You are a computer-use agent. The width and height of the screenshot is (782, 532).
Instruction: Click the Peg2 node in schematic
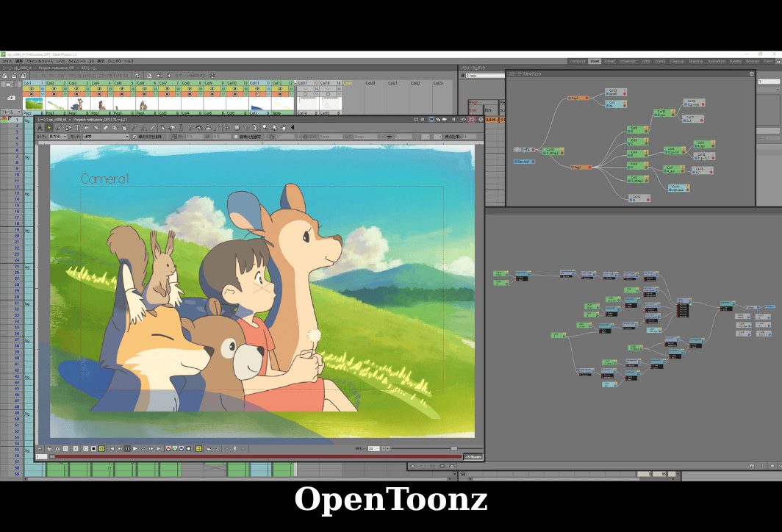(x=578, y=98)
